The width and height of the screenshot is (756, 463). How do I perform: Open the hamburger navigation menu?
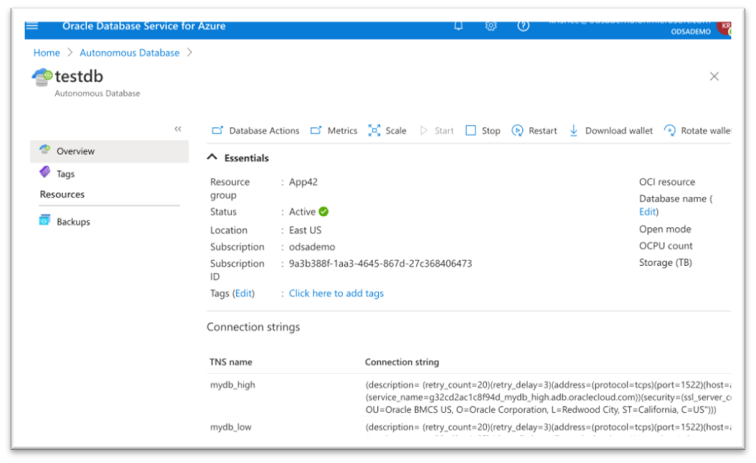coord(32,26)
